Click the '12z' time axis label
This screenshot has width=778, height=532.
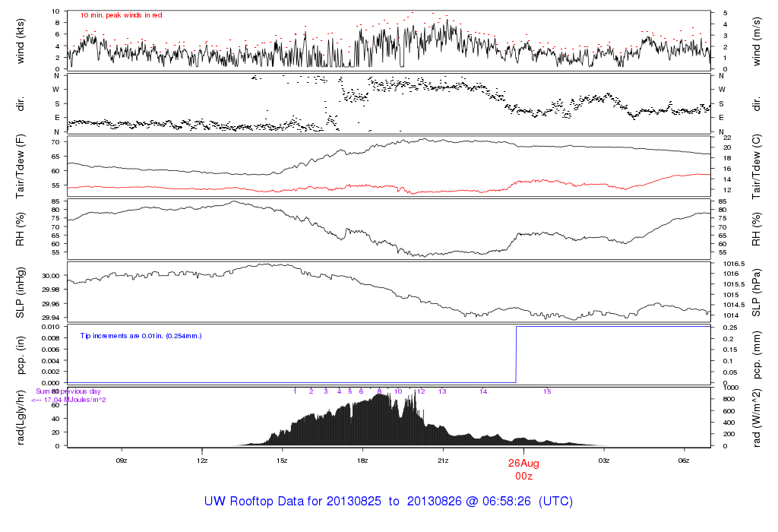(x=202, y=461)
